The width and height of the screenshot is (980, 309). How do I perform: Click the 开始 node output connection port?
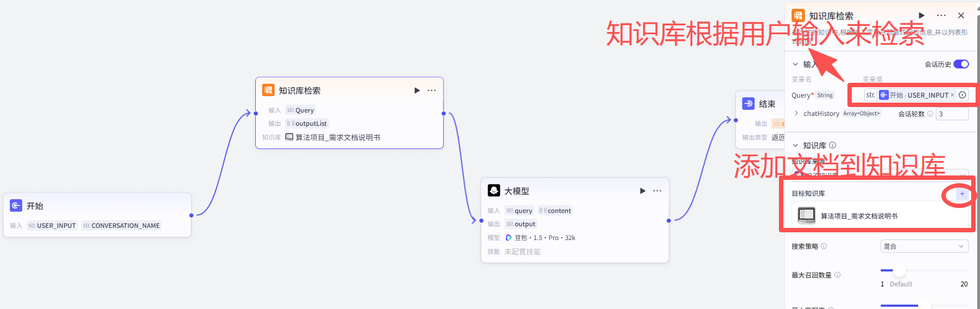click(x=191, y=215)
